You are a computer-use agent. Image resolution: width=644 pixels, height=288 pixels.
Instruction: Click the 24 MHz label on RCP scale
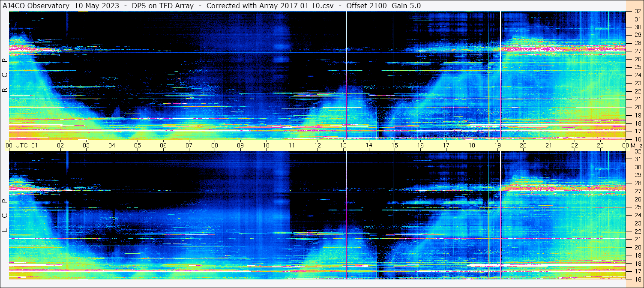(637, 75)
